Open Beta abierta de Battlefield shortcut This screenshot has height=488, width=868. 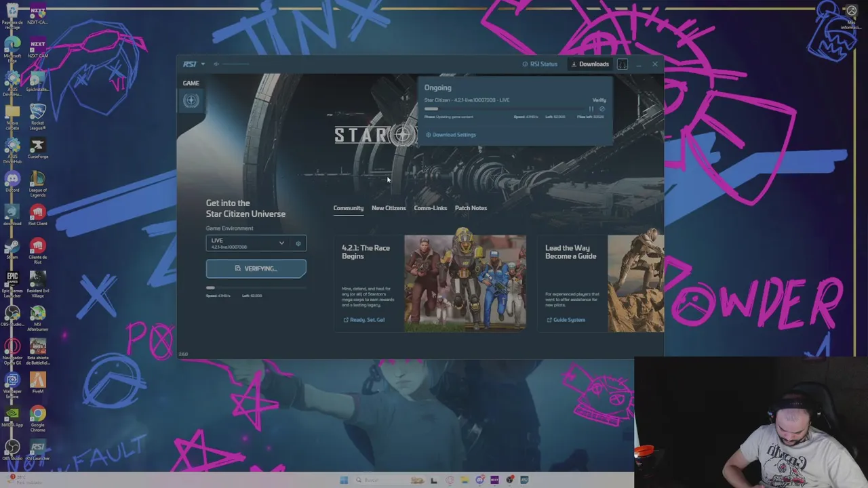click(38, 351)
